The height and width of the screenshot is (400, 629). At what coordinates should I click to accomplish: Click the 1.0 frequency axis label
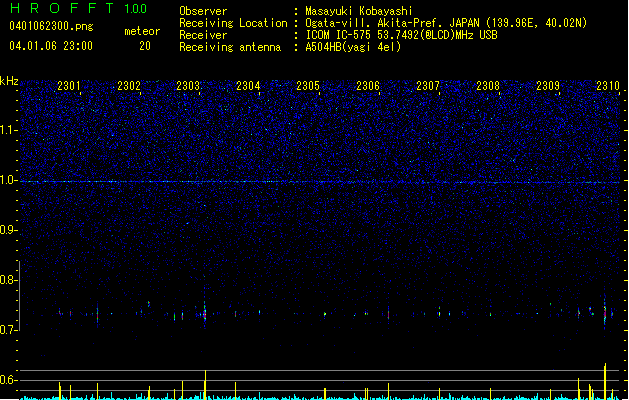(x=8, y=180)
